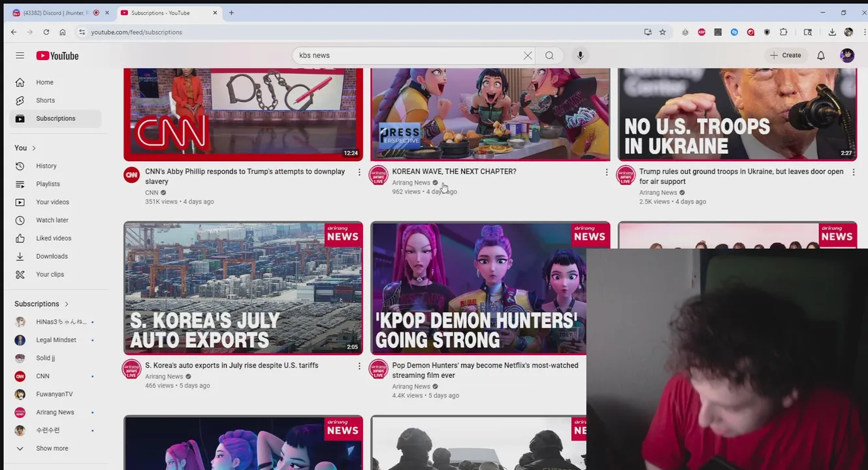Image resolution: width=868 pixels, height=470 pixels.
Task: Click the address bar URL
Action: click(x=137, y=32)
